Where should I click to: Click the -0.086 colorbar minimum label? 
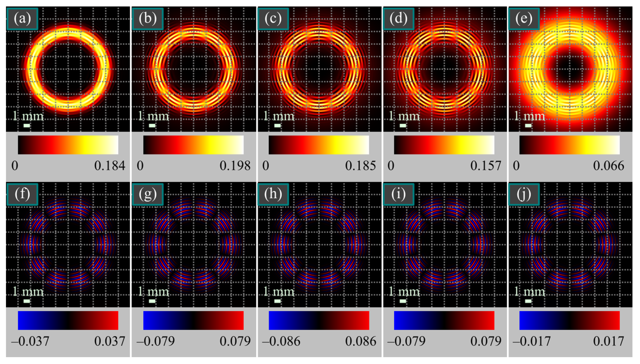[281, 341]
